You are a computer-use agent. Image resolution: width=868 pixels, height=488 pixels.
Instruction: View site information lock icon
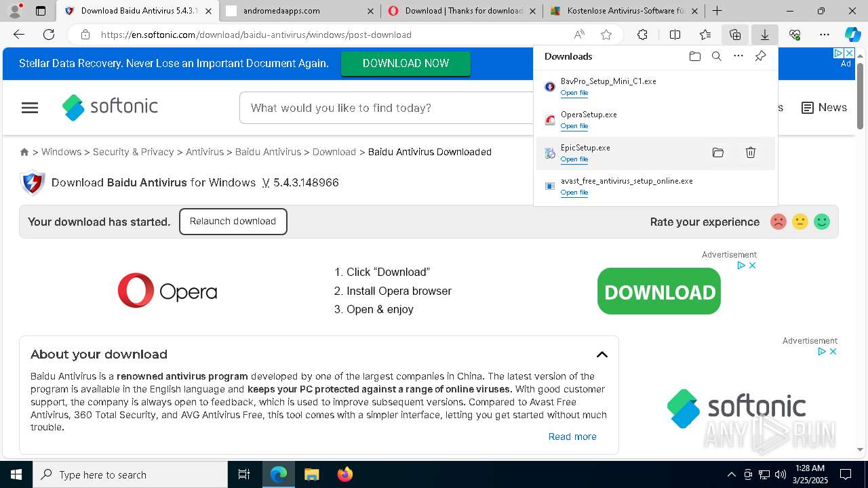coord(85,35)
